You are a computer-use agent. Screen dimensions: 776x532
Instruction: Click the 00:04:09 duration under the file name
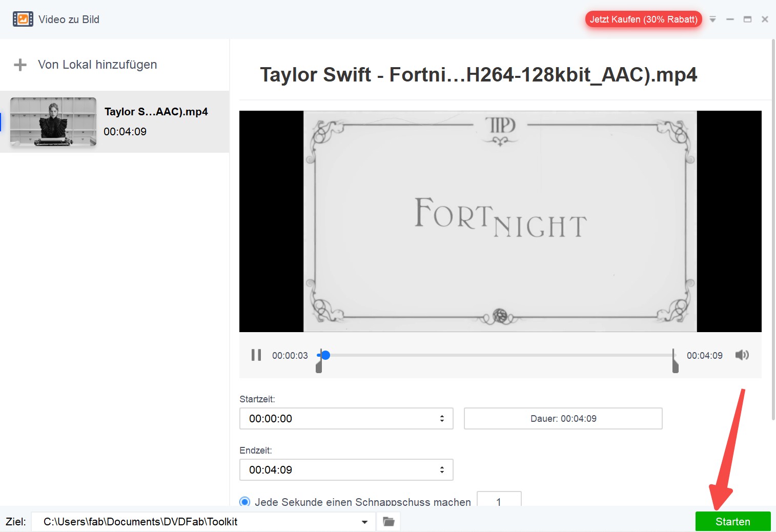pyautogui.click(x=125, y=132)
